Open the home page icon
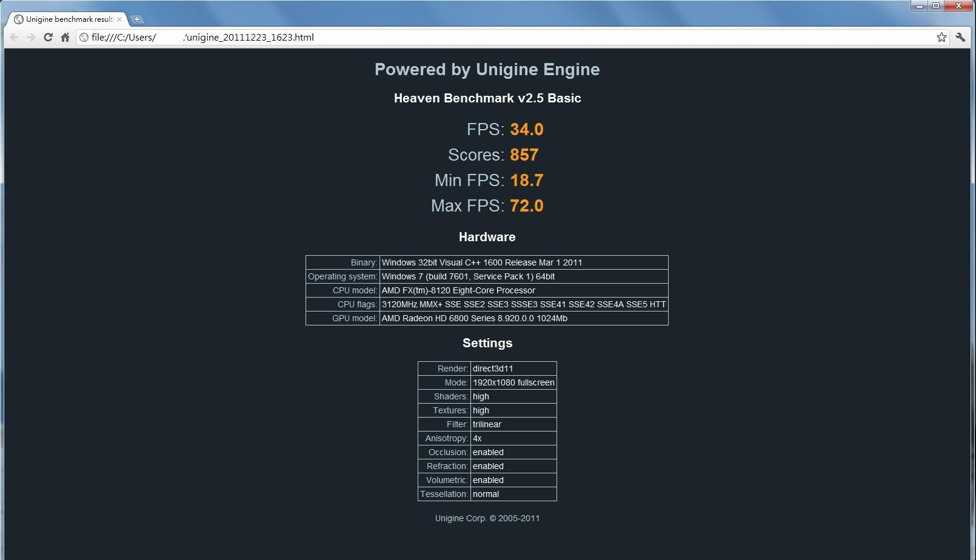The width and height of the screenshot is (976, 560). point(65,38)
